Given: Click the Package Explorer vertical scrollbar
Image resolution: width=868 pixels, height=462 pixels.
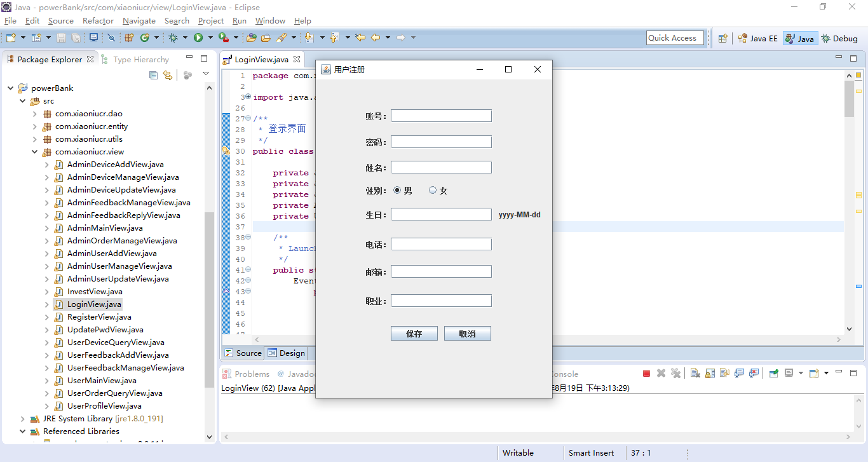Looking at the screenshot, I should pyautogui.click(x=210, y=299).
